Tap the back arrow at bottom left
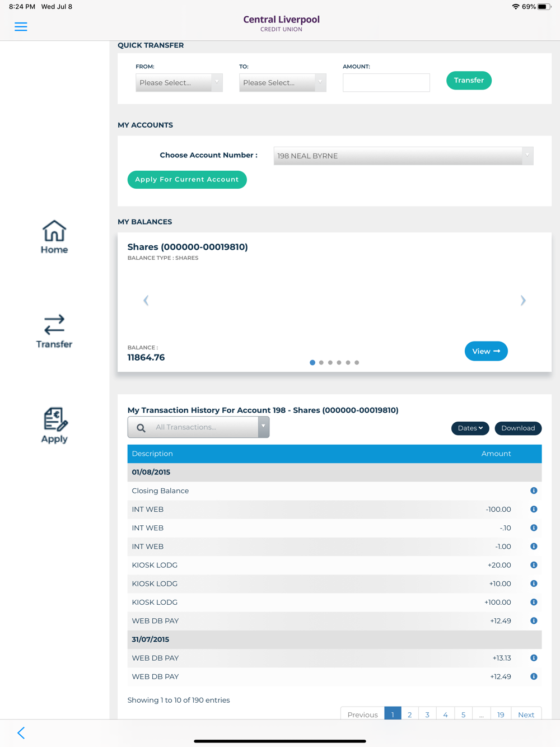 (x=21, y=732)
